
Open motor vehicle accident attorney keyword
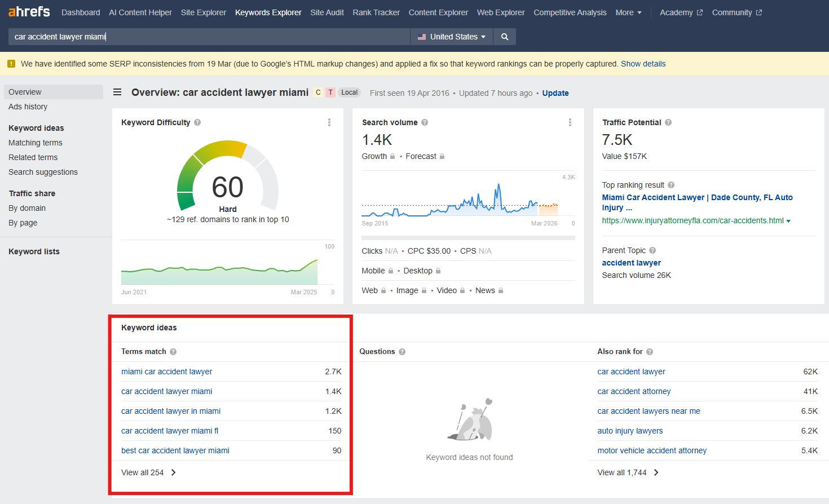(652, 450)
